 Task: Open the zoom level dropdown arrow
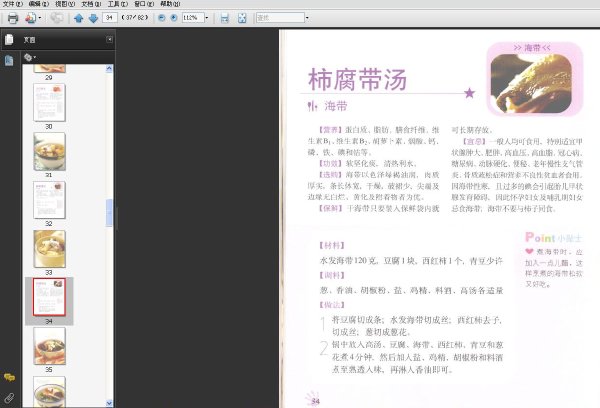click(x=207, y=18)
